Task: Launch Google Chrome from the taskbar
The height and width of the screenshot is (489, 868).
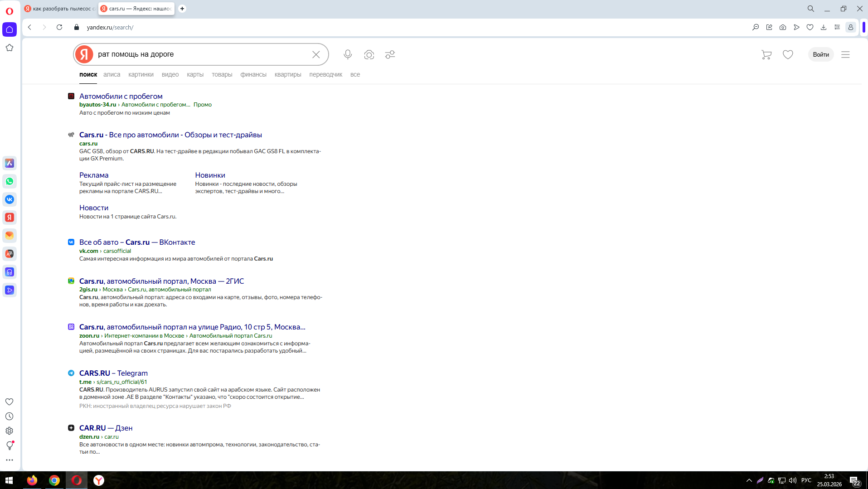Action: (x=54, y=480)
